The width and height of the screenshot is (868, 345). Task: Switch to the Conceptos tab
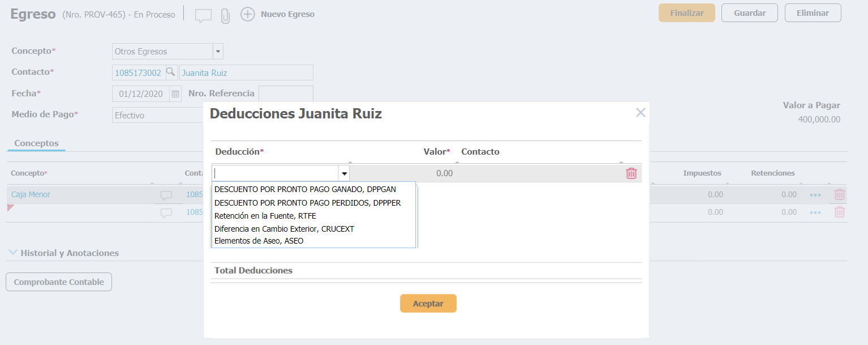coord(36,143)
